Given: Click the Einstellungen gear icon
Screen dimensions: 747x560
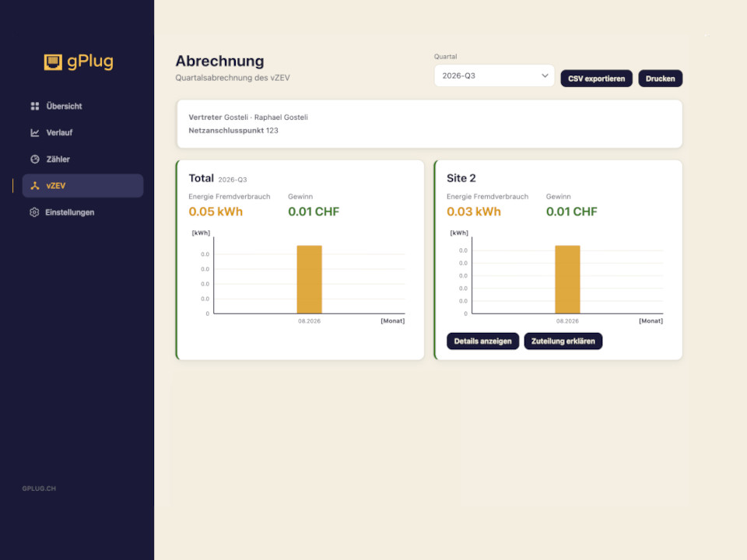Looking at the screenshot, I should pyautogui.click(x=34, y=212).
